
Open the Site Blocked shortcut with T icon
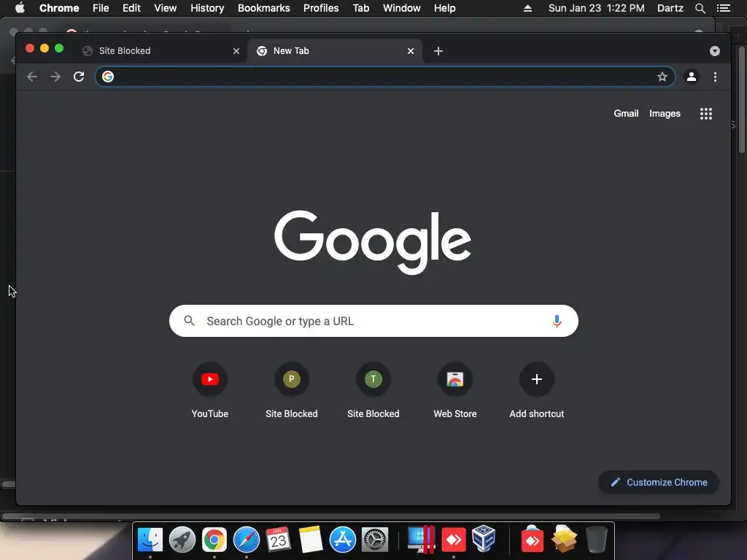[373, 391]
